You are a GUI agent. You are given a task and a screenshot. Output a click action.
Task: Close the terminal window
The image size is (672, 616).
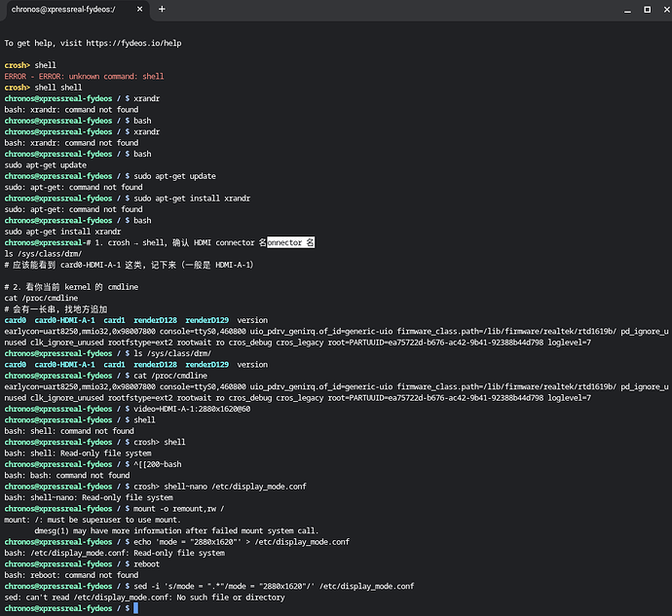pos(667,10)
